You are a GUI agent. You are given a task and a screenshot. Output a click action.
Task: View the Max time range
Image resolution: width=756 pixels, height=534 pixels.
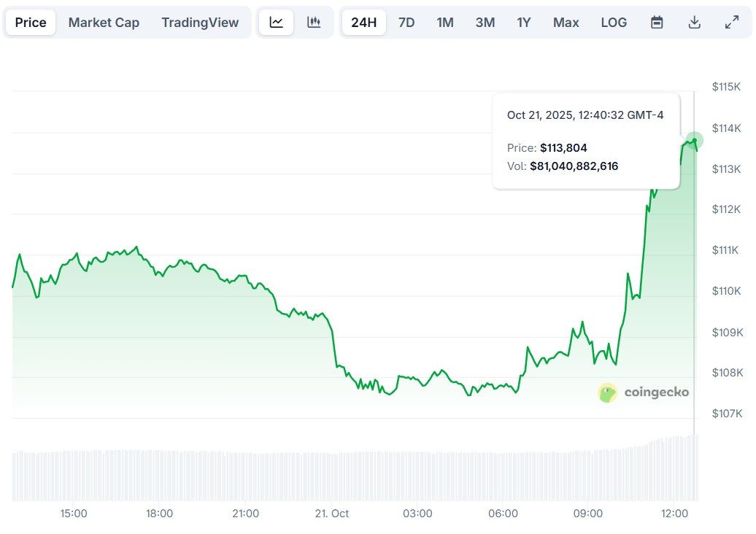(x=566, y=23)
